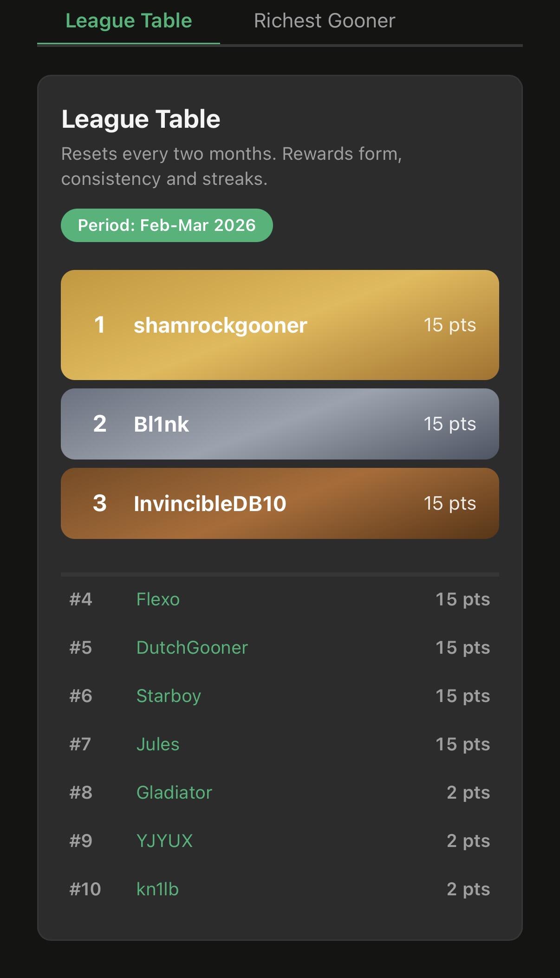Visit Starboy's profile link
This screenshot has height=978, width=560.
point(169,696)
